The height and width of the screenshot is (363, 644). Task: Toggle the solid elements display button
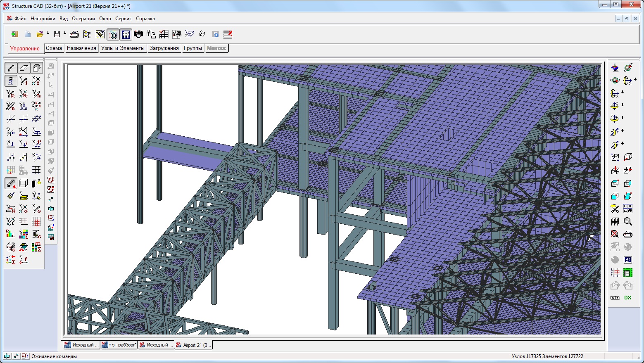(36, 68)
